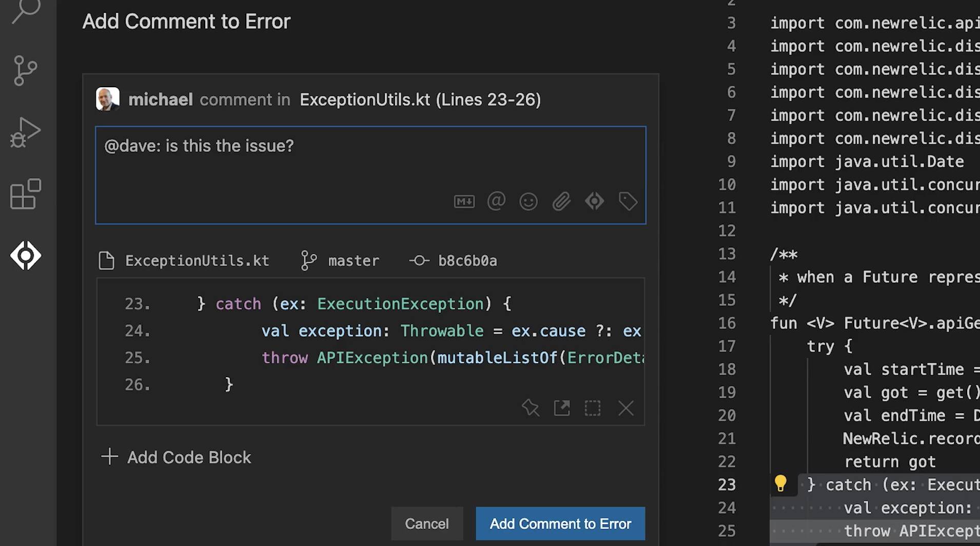Open the CodeStream panel icon
980x546 pixels.
[x=26, y=256]
